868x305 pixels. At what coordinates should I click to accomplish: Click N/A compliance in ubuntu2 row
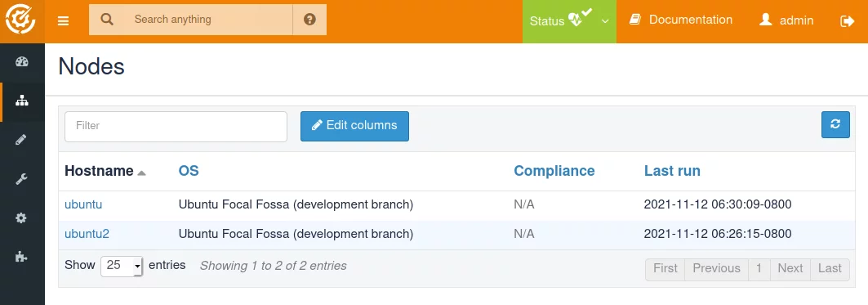(x=524, y=234)
